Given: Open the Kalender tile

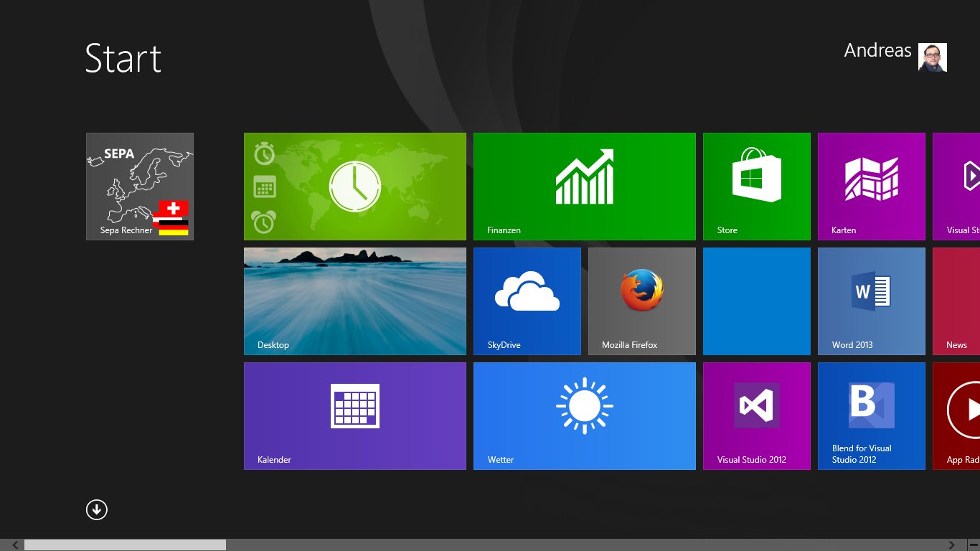Looking at the screenshot, I should (x=355, y=416).
